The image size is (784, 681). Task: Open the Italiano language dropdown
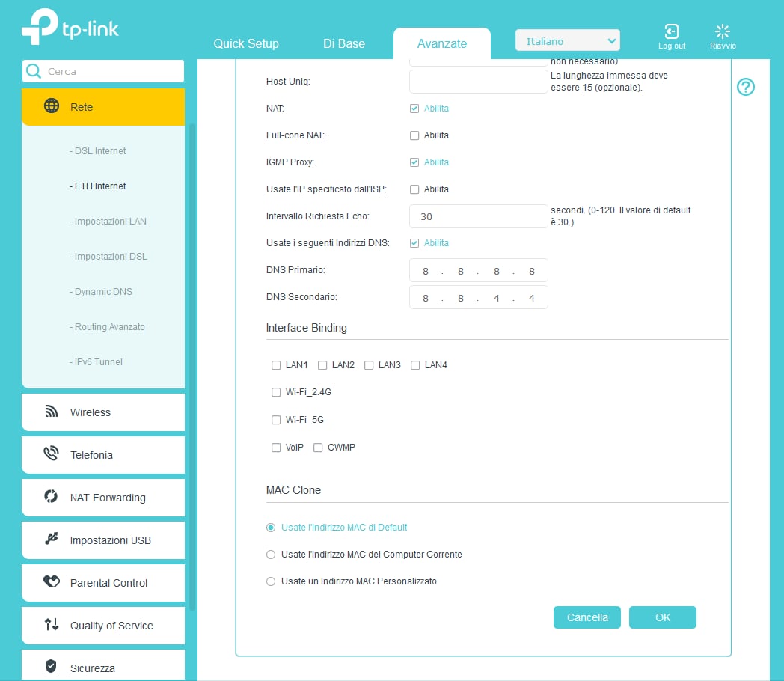(568, 41)
